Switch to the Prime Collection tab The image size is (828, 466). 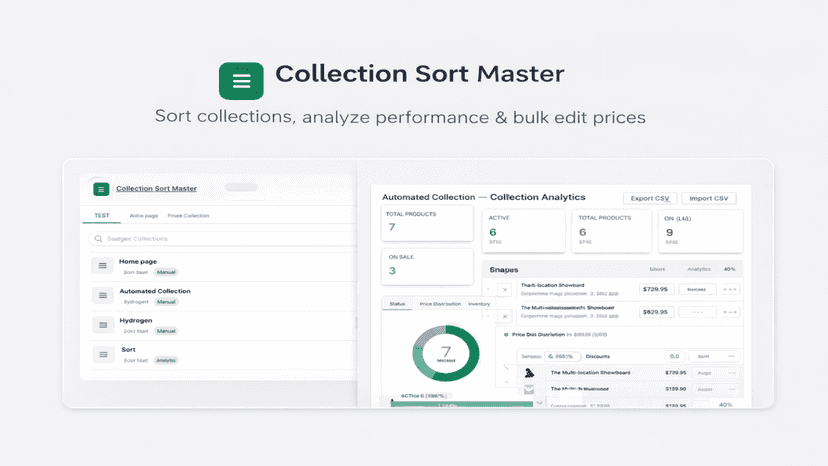point(189,216)
